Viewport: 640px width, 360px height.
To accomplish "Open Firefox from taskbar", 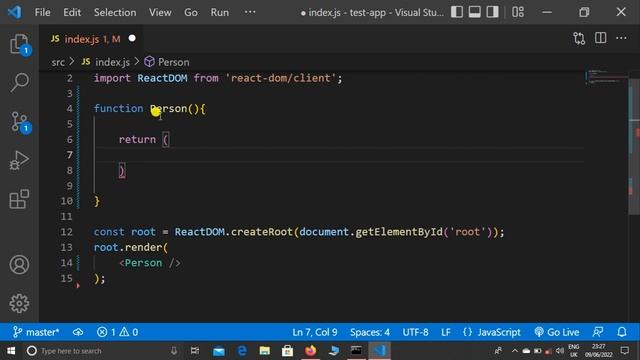I will pyautogui.click(x=310, y=351).
